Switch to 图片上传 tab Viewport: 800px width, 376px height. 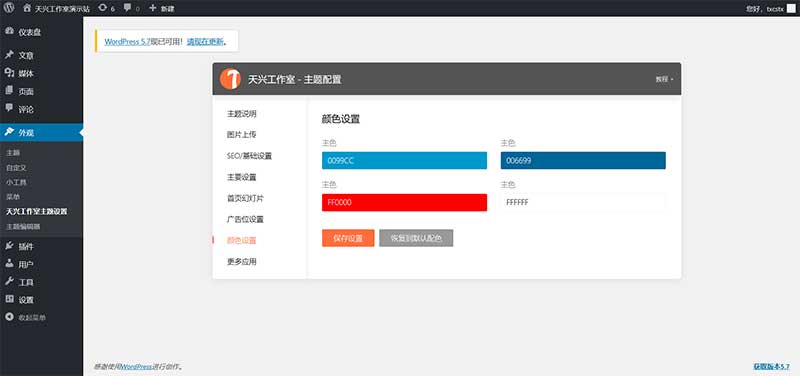pos(242,135)
